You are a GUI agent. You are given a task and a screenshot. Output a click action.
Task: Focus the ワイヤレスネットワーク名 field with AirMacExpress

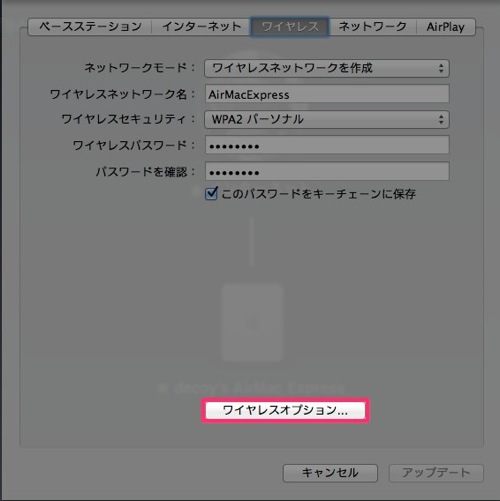click(x=327, y=94)
